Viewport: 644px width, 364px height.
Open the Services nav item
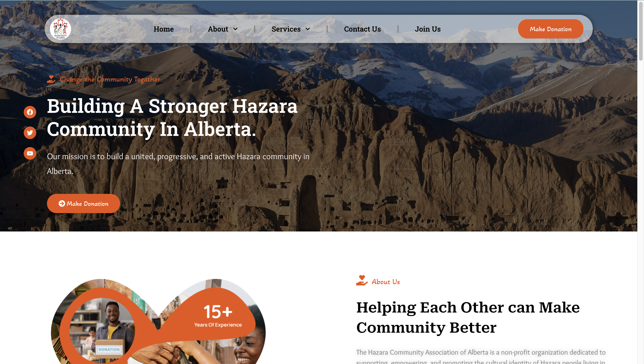point(286,29)
